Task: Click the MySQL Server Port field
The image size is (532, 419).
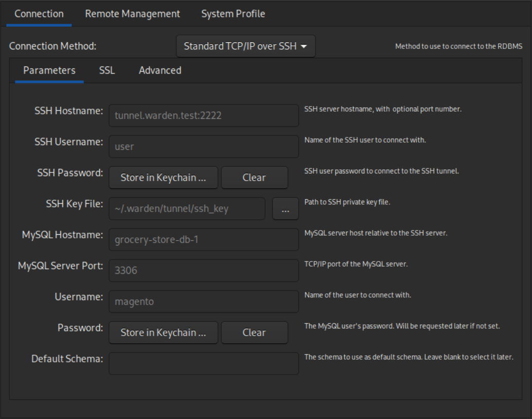Action: (x=203, y=270)
